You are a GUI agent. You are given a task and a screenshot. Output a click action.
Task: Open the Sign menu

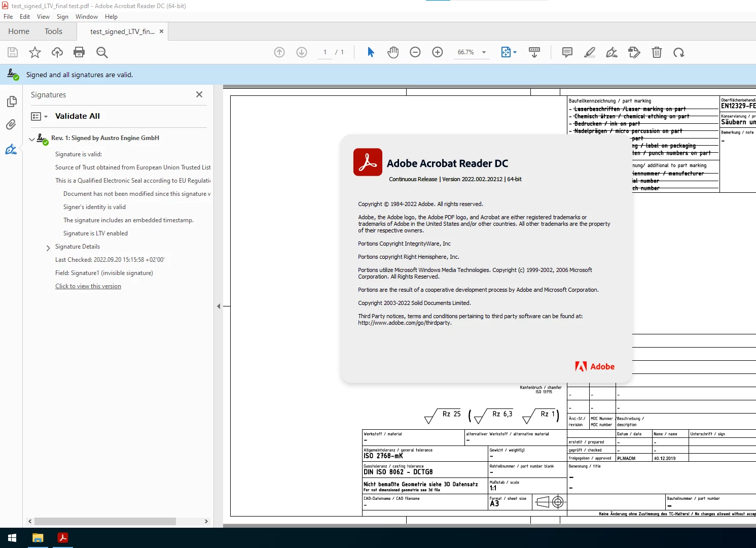pos(62,17)
